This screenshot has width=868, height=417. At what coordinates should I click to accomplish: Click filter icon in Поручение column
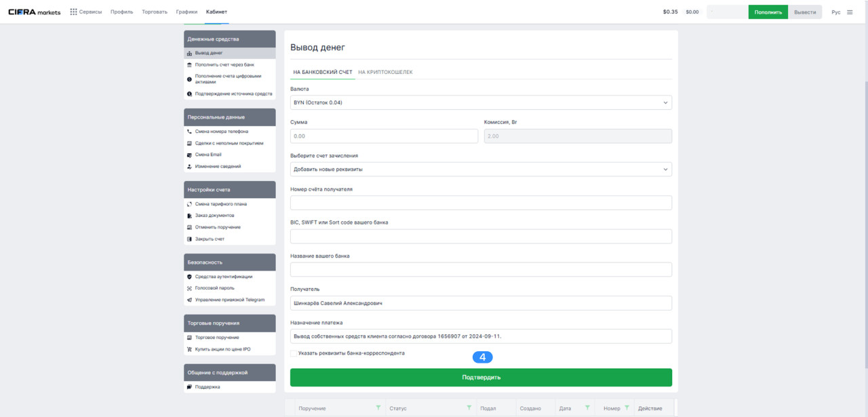pyautogui.click(x=378, y=408)
